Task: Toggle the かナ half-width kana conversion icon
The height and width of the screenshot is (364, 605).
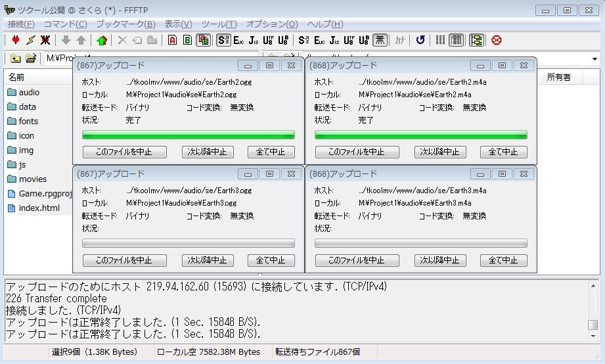Action: point(400,40)
